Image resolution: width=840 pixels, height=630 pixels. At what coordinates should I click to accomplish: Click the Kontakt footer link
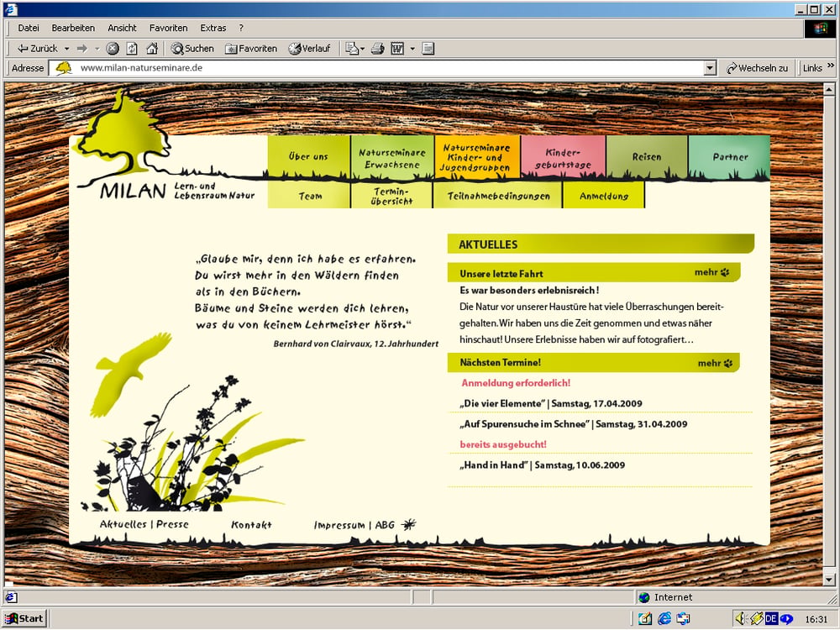click(251, 524)
